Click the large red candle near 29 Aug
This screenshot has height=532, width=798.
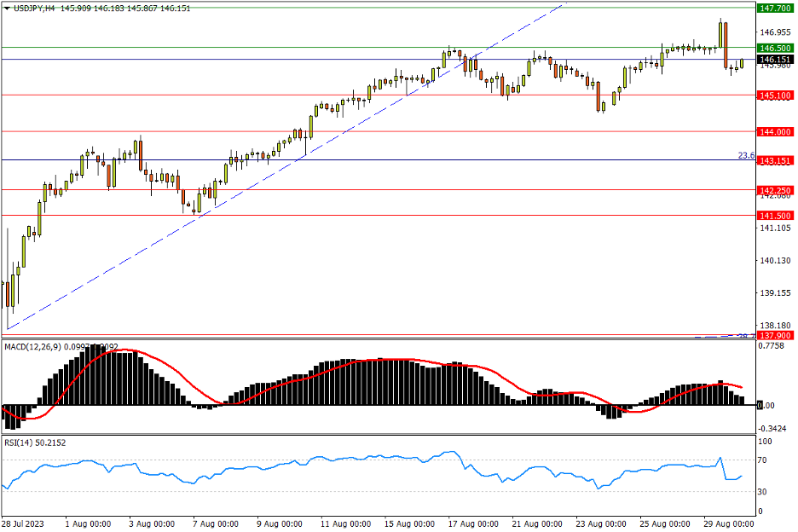click(726, 44)
